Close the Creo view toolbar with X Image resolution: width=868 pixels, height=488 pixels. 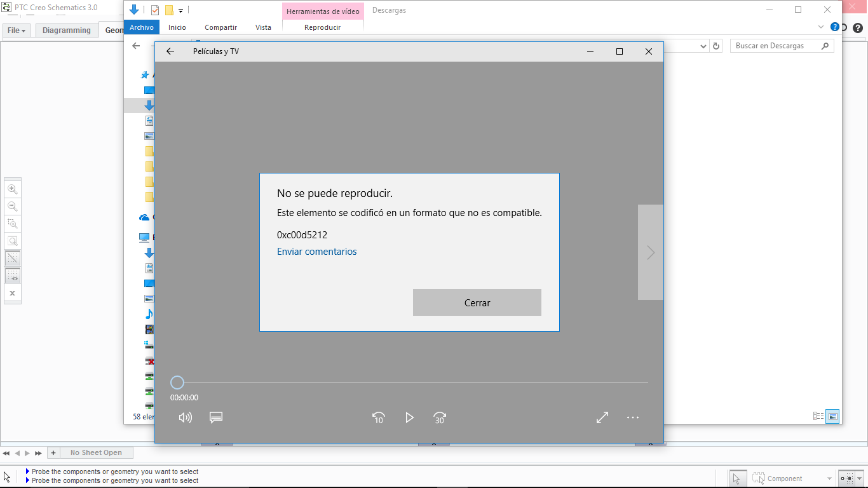[12, 293]
